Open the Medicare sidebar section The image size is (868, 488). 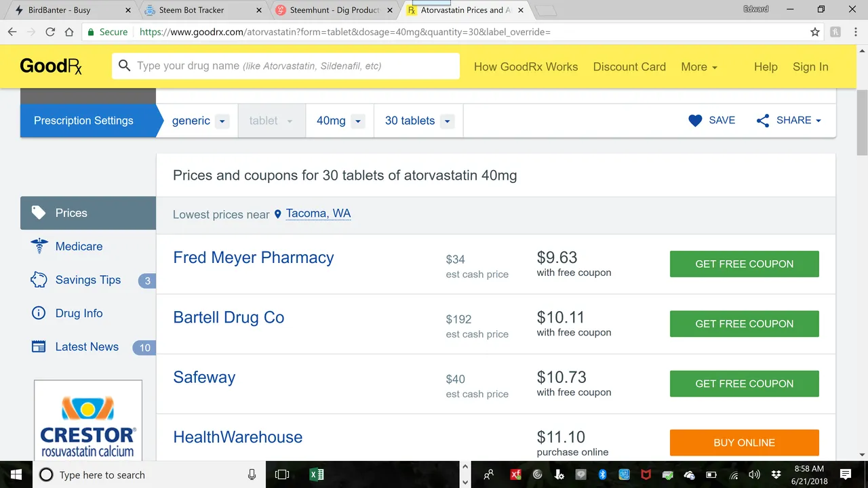click(x=88, y=246)
